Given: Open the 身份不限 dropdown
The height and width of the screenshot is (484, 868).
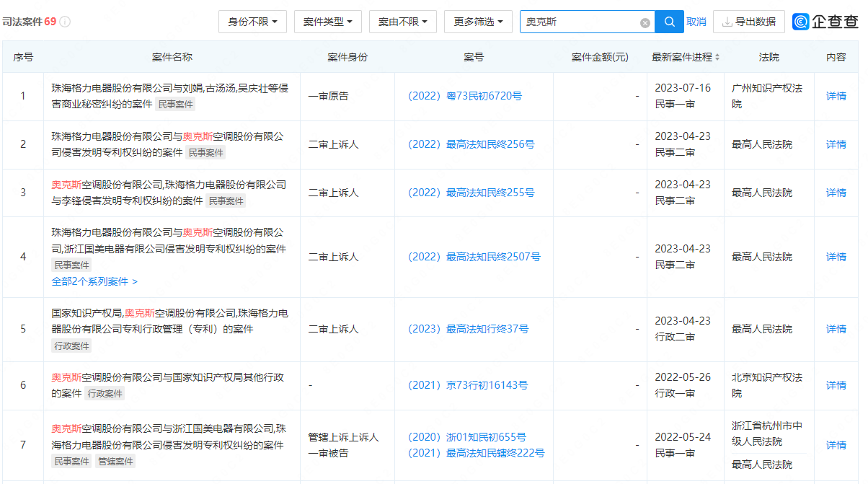Looking at the screenshot, I should coord(252,22).
